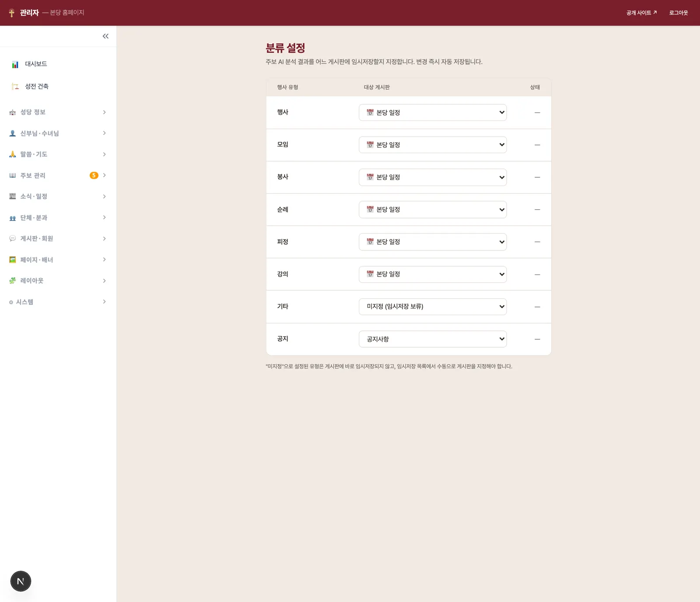
Task: Open the 순례 target board dropdown
Action: (x=433, y=210)
